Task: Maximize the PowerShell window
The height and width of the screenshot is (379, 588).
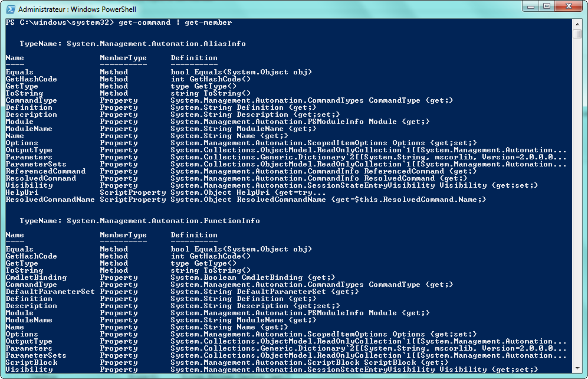Action: (x=546, y=6)
